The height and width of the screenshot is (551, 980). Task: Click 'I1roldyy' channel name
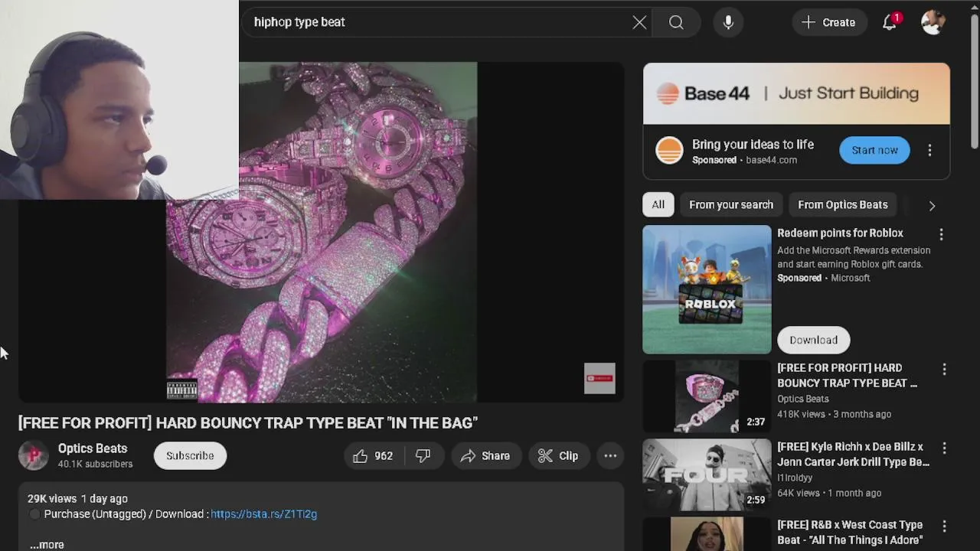[795, 478]
